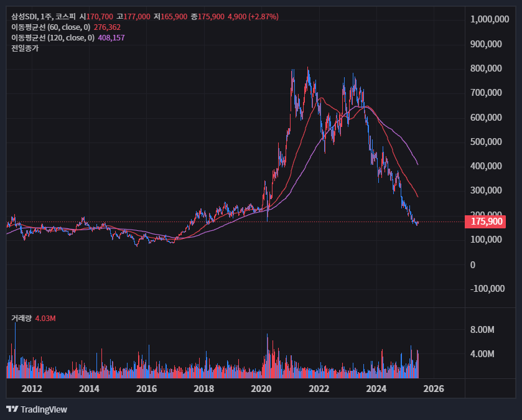Click the TradingView logo link
The image size is (522, 420).
coord(37,409)
